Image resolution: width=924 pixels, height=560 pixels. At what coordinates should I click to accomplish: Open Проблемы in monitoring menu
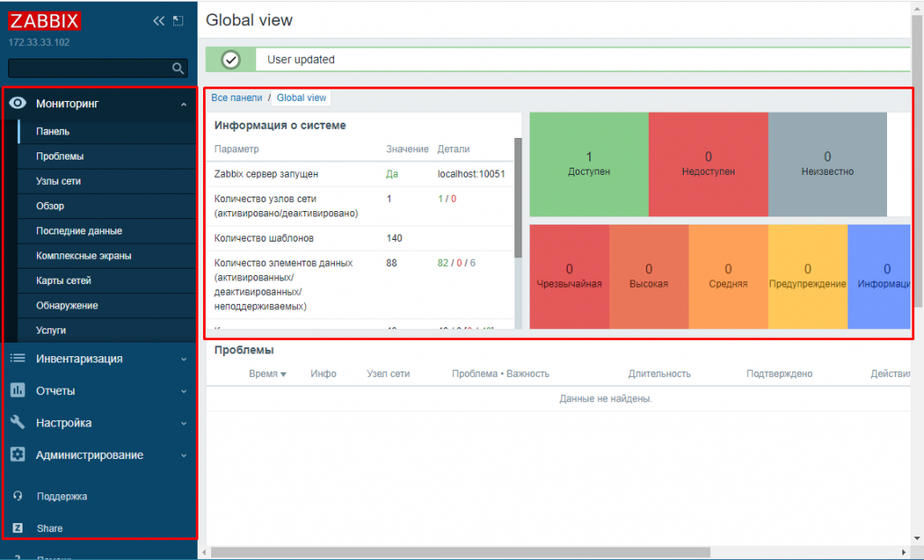(x=60, y=156)
